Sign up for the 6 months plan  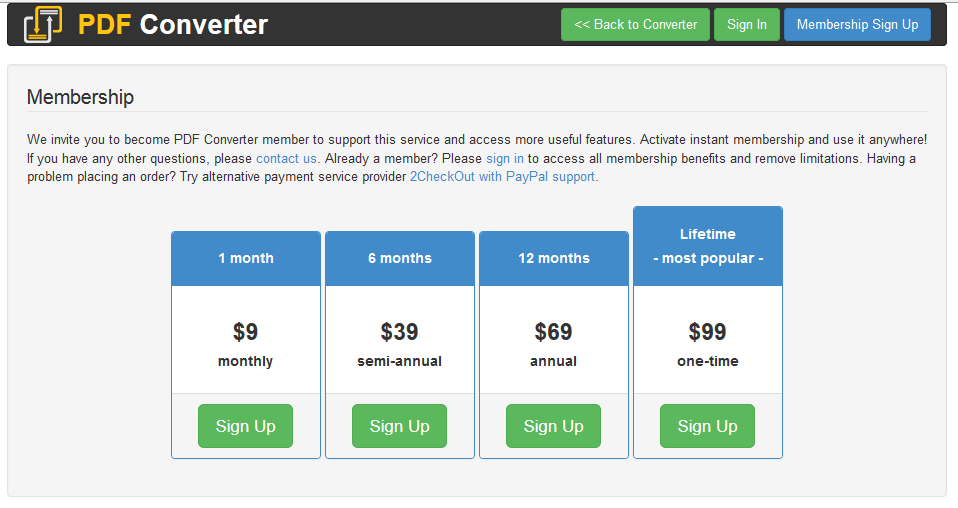click(x=399, y=426)
